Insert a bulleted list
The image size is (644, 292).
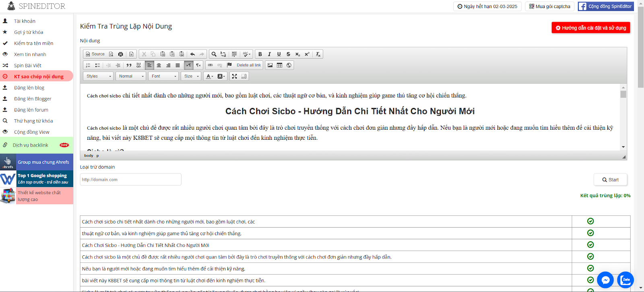tap(97, 65)
